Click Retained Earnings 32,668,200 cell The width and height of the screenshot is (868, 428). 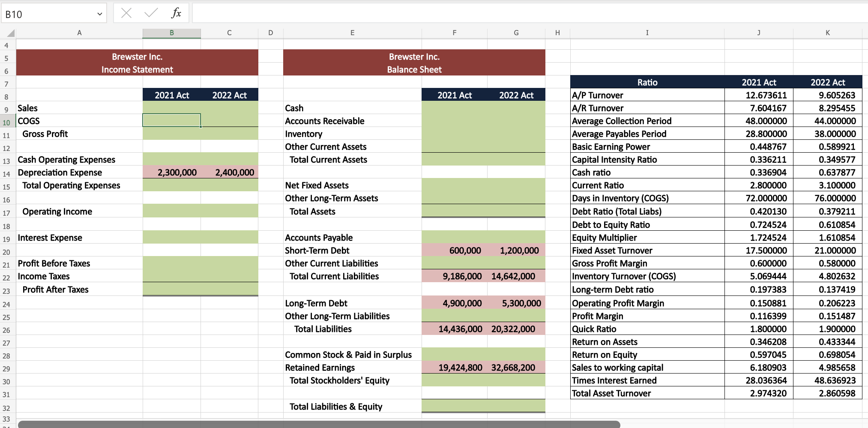click(x=516, y=368)
